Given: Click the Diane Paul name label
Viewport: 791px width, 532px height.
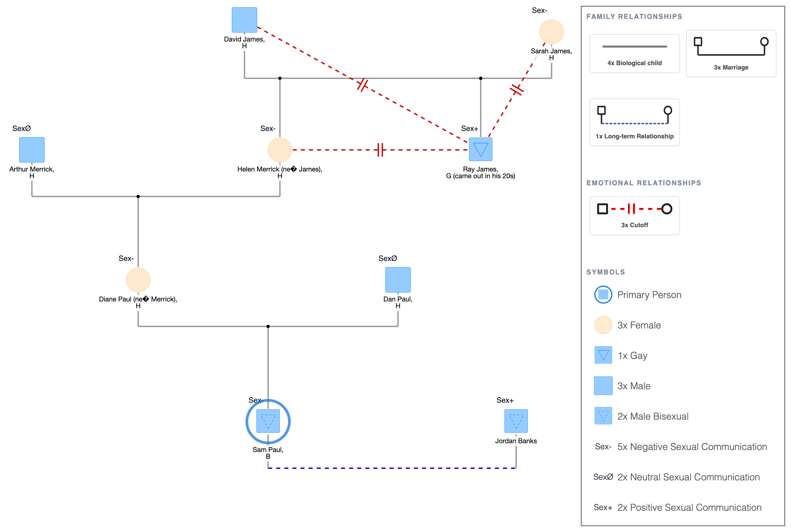Looking at the screenshot, I should coord(138,302).
